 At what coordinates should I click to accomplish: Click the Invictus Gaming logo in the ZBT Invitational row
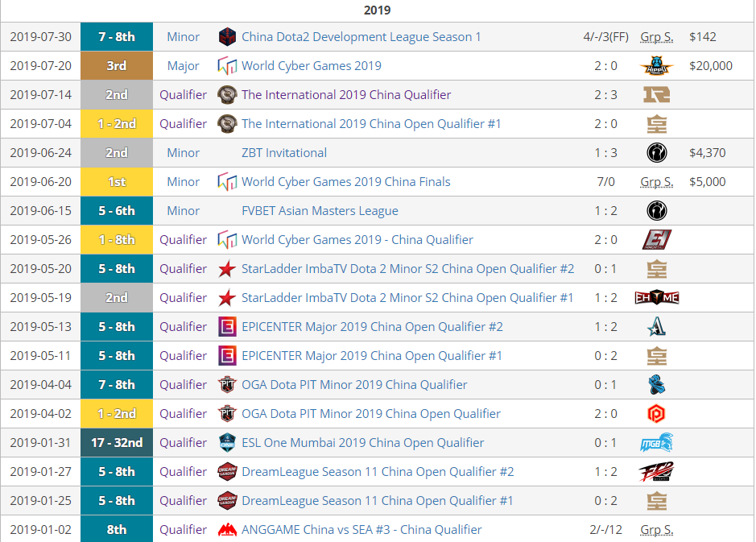click(x=656, y=153)
